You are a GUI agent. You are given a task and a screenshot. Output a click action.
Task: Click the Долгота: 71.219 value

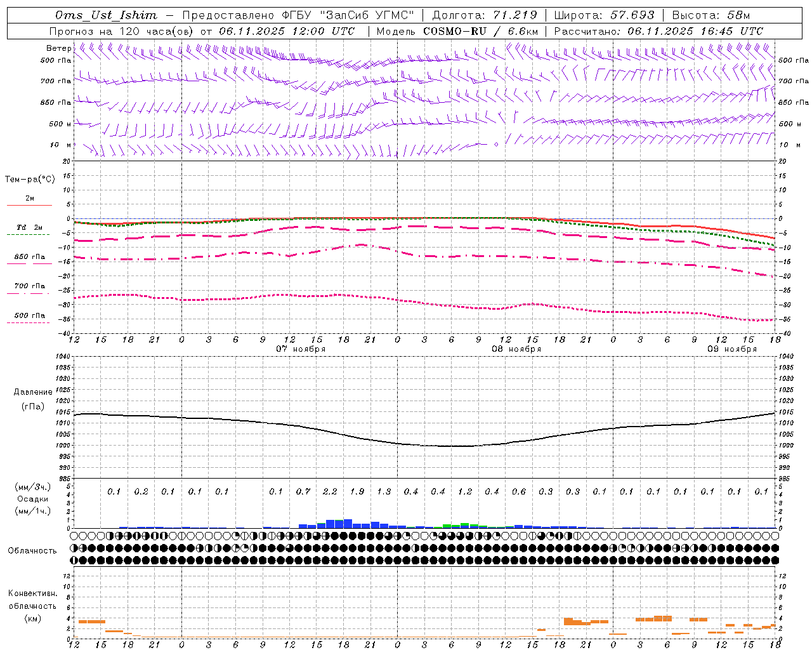pyautogui.click(x=485, y=15)
